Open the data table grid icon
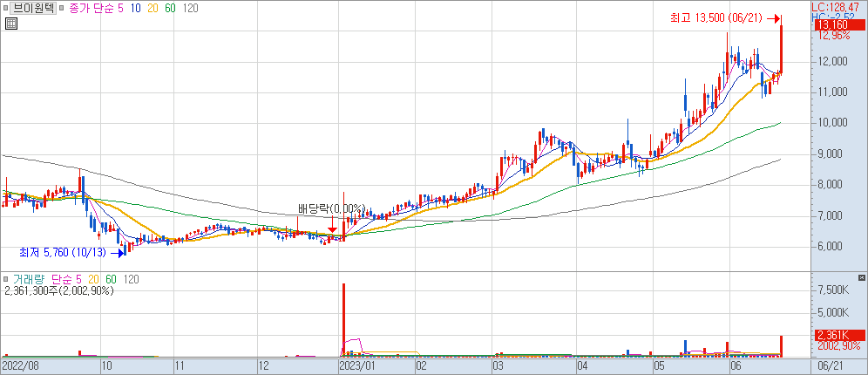The image size is (868, 375). point(10,24)
